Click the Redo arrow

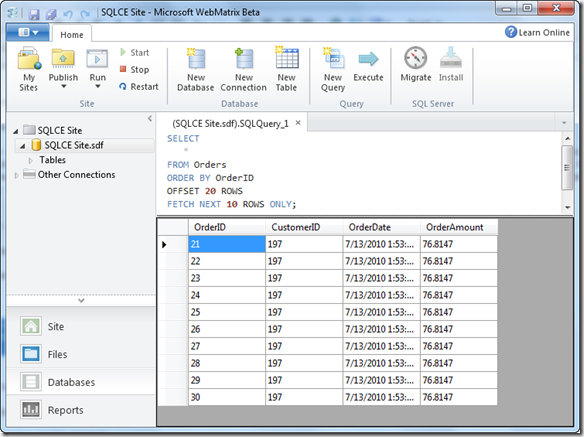[85, 14]
